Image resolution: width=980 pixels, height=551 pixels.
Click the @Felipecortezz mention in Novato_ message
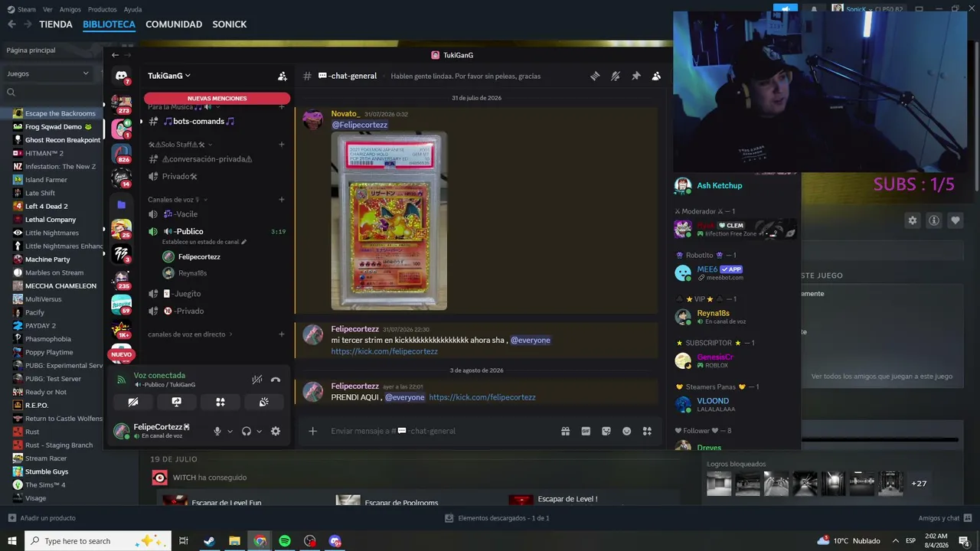point(359,125)
